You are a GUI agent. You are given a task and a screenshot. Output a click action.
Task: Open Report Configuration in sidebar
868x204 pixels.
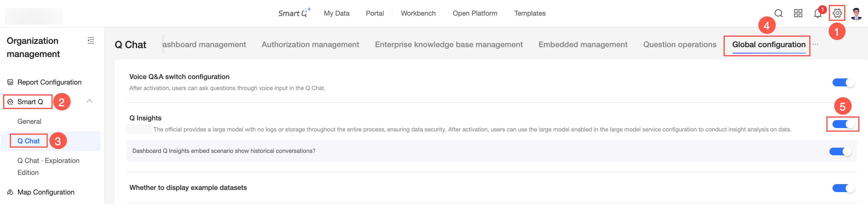49,82
